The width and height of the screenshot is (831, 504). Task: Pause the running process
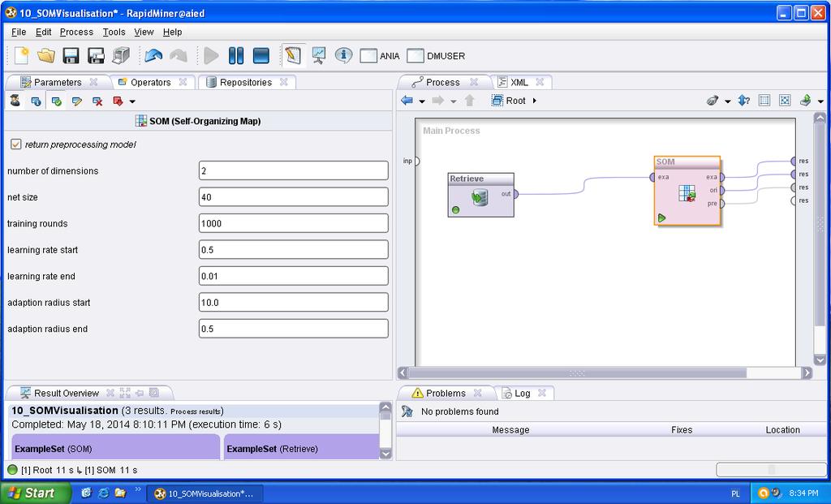[236, 56]
